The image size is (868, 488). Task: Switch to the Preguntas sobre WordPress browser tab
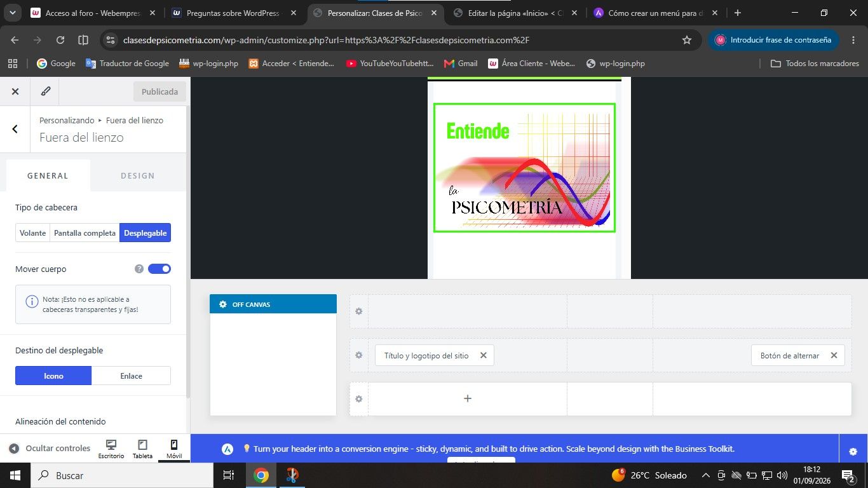[x=232, y=13]
